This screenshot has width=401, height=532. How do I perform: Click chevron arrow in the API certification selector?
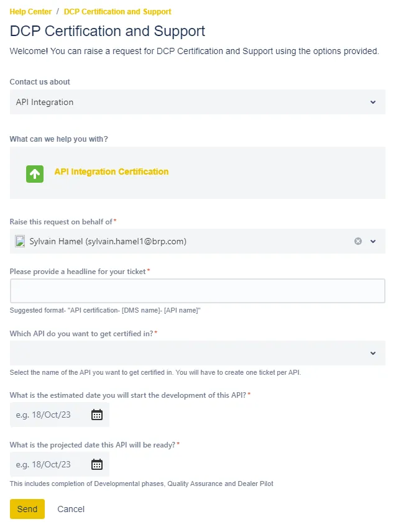(x=373, y=353)
